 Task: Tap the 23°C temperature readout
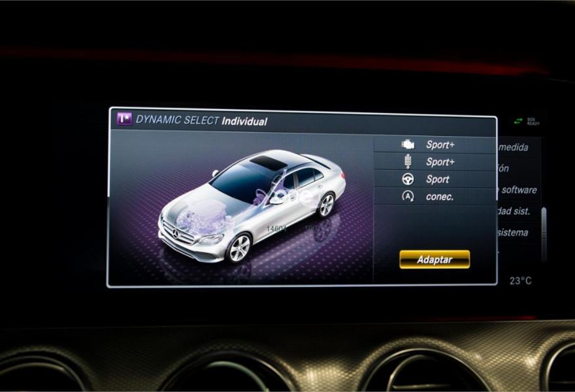(x=520, y=280)
